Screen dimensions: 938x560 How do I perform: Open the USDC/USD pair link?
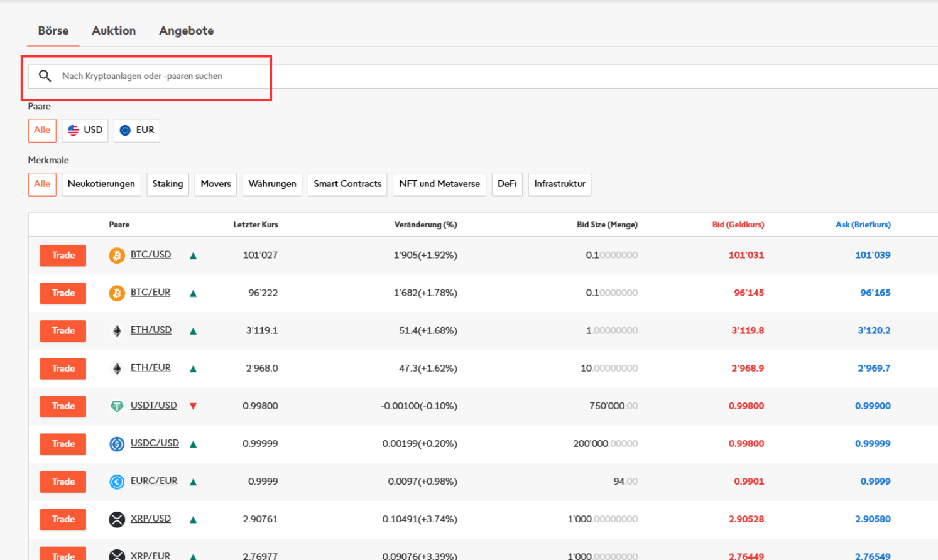[155, 443]
